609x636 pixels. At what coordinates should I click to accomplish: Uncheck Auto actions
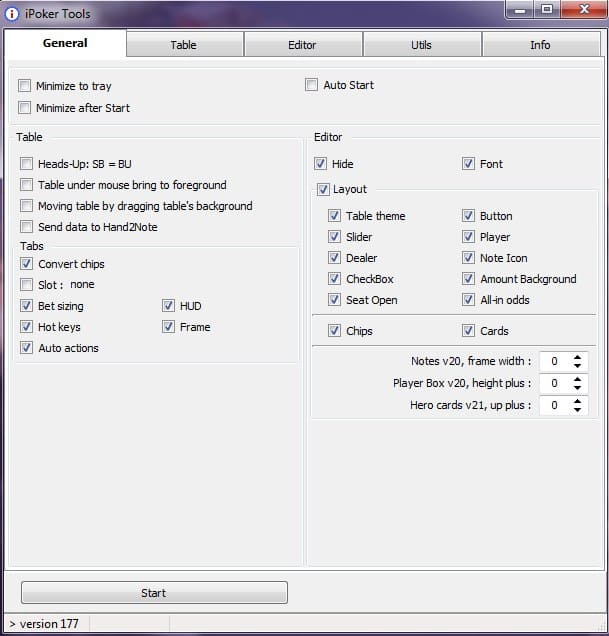26,348
